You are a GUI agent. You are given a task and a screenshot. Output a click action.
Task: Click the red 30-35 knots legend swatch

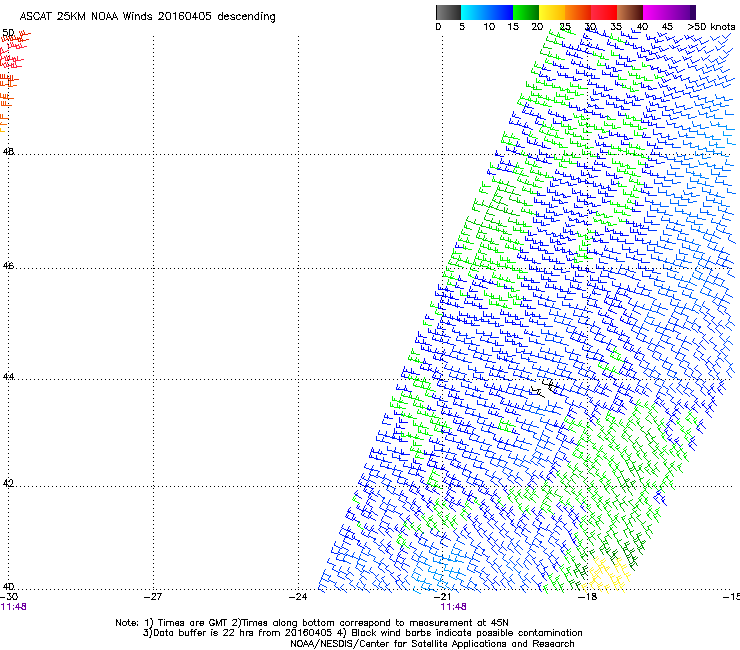click(x=604, y=12)
